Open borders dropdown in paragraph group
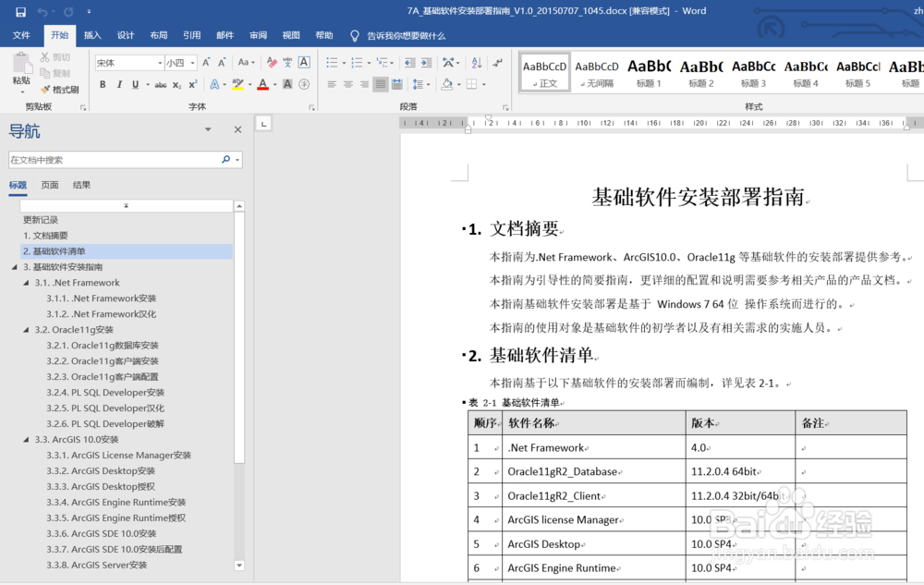Screen dimensions: 924x585 (x=484, y=84)
